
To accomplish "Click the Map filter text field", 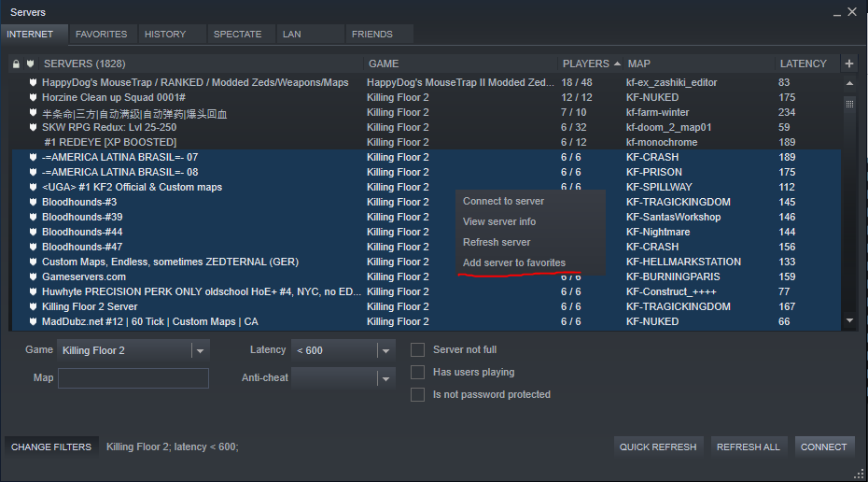I will [133, 378].
